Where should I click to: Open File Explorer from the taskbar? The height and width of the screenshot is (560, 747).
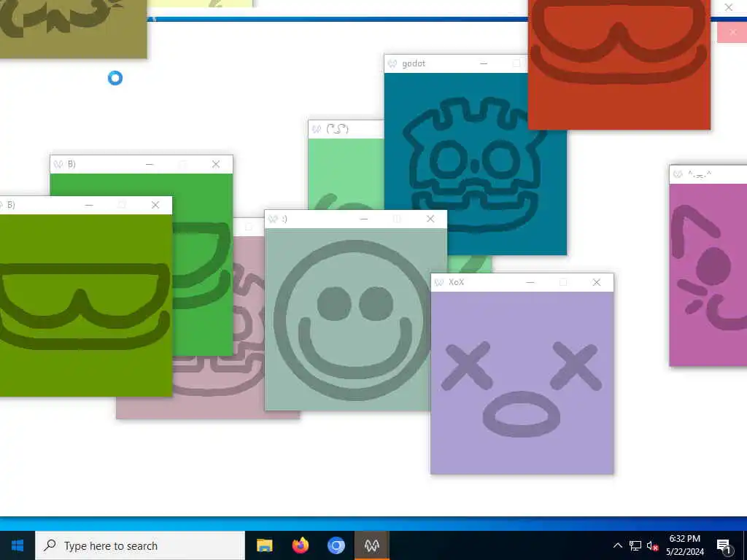(x=264, y=545)
